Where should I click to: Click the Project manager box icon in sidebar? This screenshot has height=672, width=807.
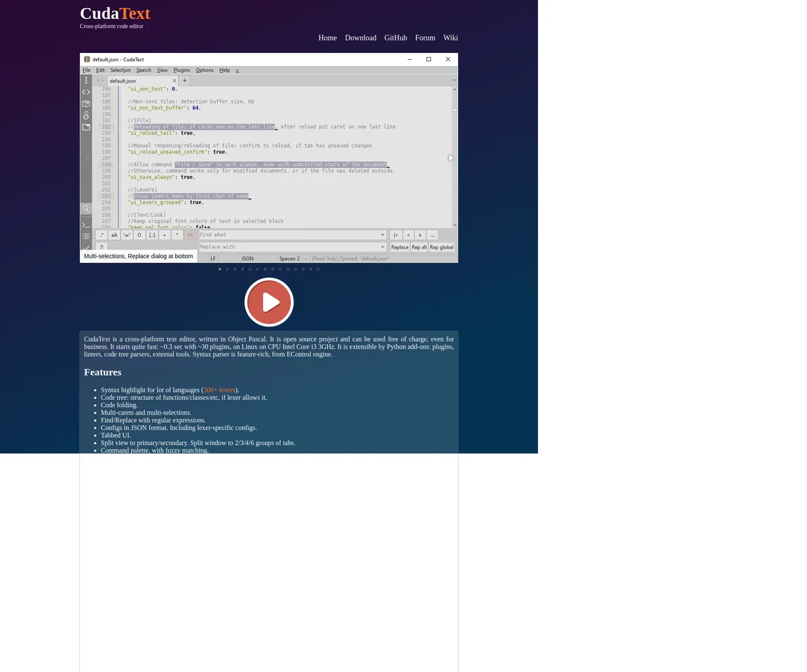click(86, 103)
